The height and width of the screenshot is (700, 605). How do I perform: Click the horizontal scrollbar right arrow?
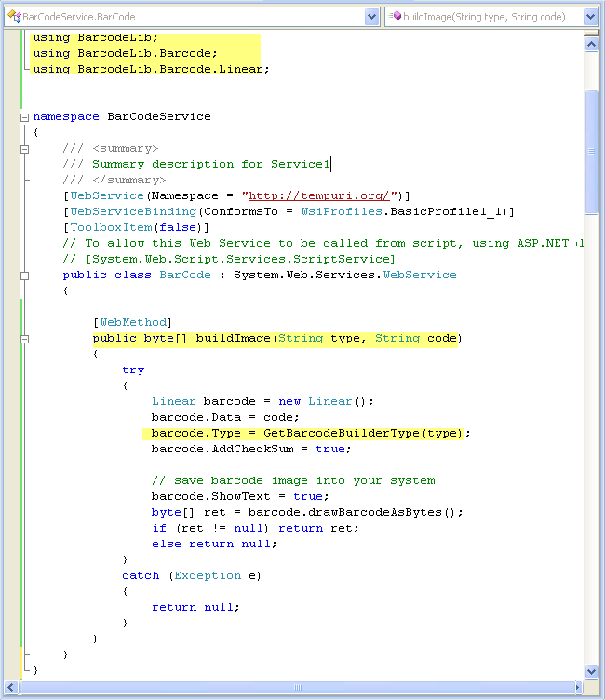pos(578,687)
